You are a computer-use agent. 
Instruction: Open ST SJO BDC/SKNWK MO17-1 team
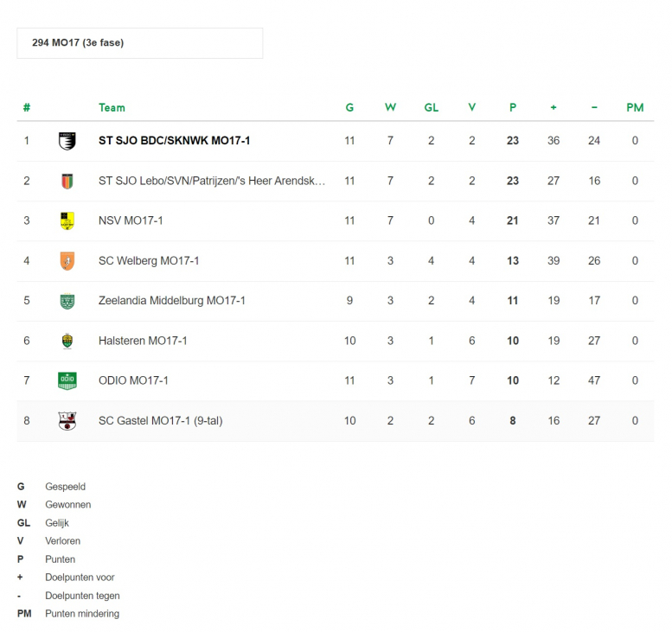[x=174, y=140]
